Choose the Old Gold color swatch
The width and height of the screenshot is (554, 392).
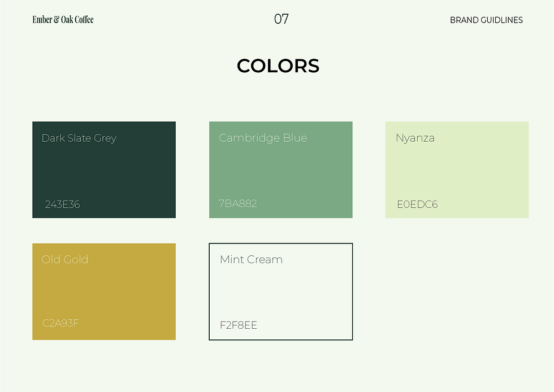pos(104,291)
